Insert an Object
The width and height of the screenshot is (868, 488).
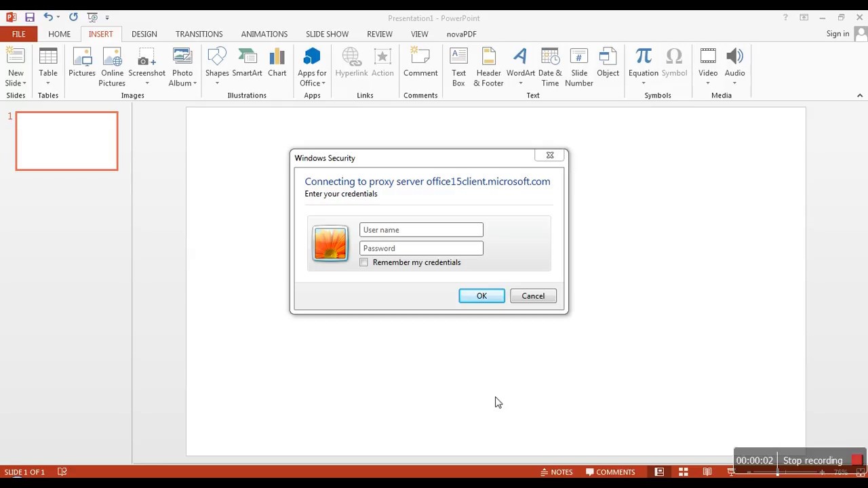coord(608,62)
